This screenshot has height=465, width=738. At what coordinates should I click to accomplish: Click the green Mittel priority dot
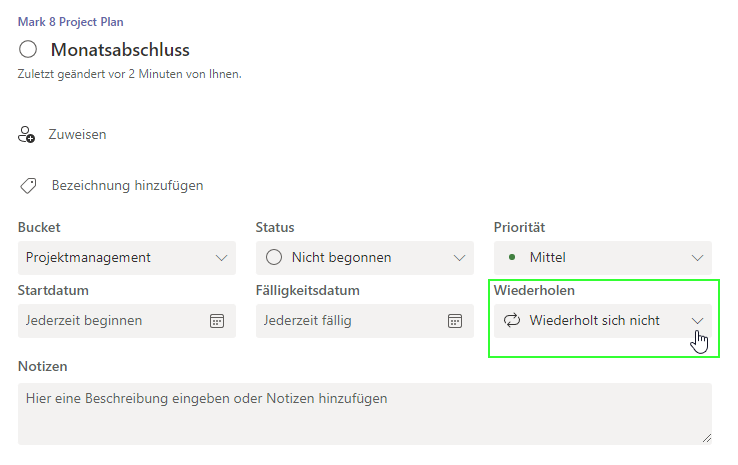[512, 257]
